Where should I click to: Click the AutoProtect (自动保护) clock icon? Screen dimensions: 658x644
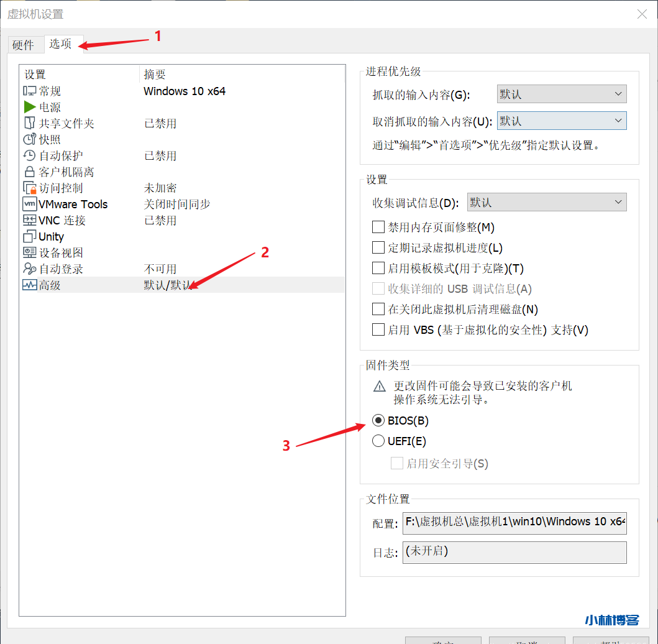pos(29,155)
